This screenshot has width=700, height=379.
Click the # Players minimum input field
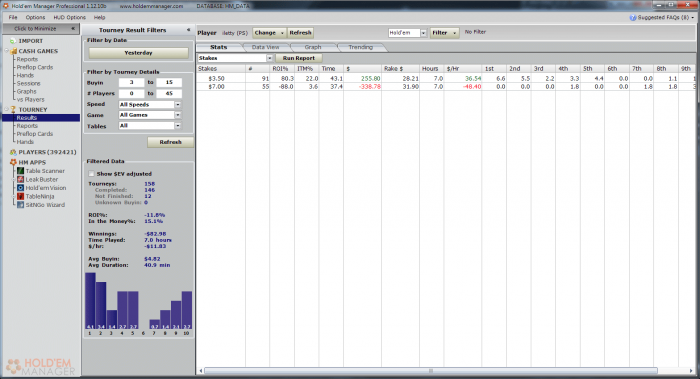pyautogui.click(x=132, y=93)
